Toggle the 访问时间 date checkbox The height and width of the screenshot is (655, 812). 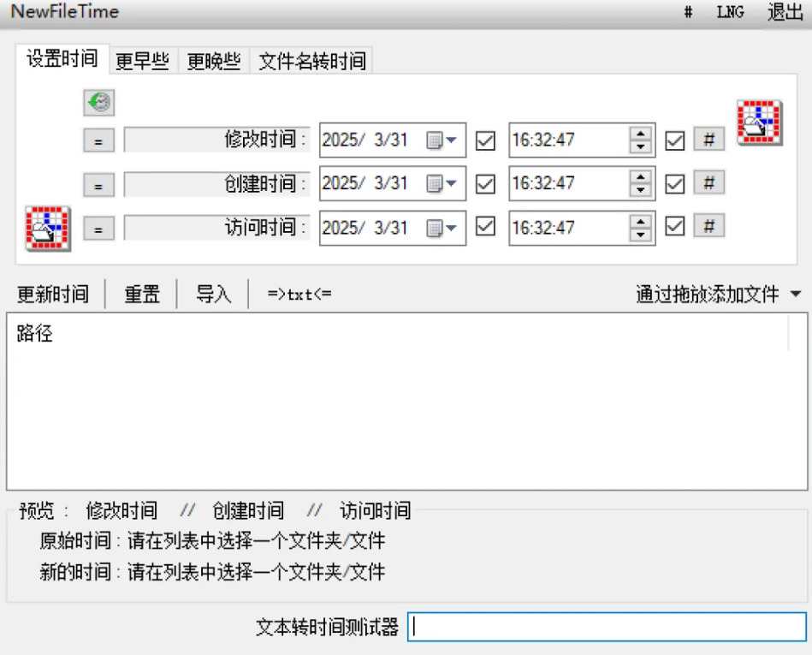pyautogui.click(x=485, y=226)
